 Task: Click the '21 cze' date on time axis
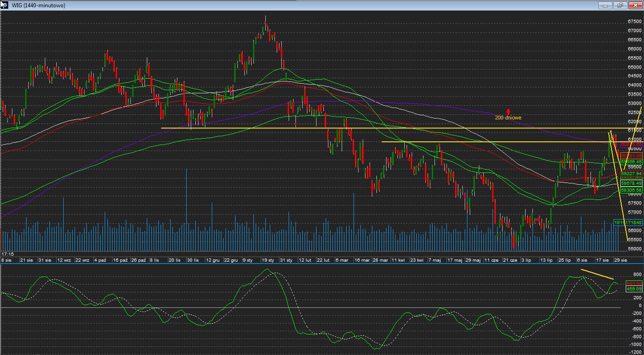pyautogui.click(x=510, y=260)
